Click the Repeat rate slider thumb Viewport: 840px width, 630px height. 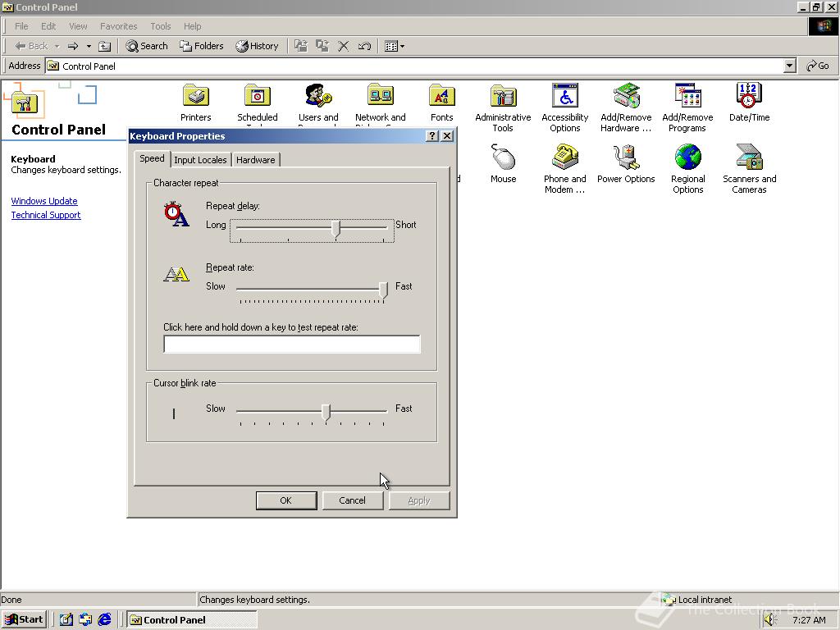pyautogui.click(x=383, y=290)
